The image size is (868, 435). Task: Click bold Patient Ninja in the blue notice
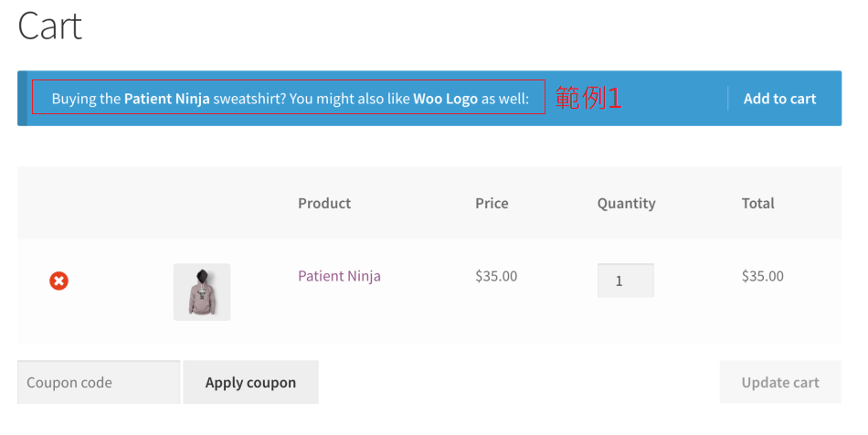167,99
